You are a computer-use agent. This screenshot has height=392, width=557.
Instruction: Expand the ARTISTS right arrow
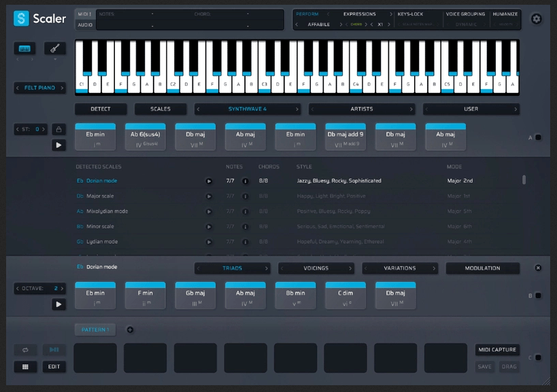click(411, 109)
